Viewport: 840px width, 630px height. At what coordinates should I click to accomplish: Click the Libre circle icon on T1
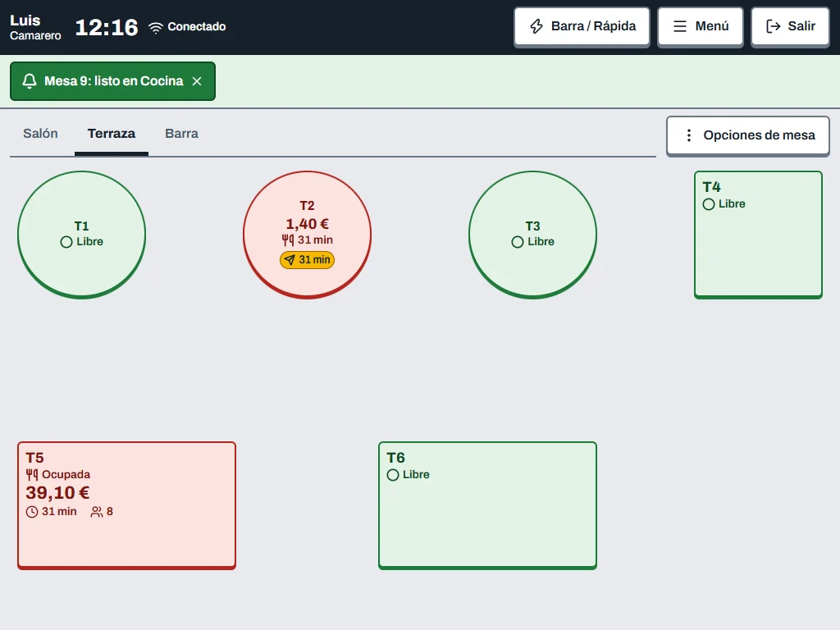66,242
